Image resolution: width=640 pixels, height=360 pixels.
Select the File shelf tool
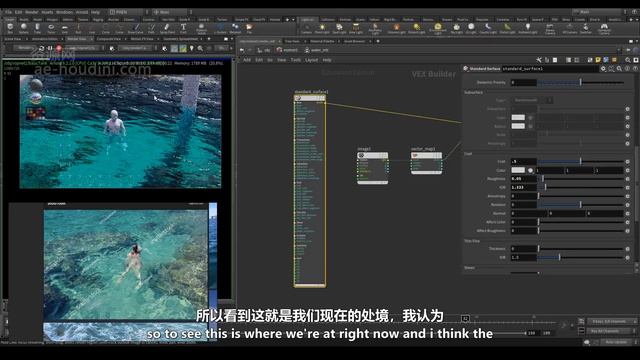[x=249, y=28]
